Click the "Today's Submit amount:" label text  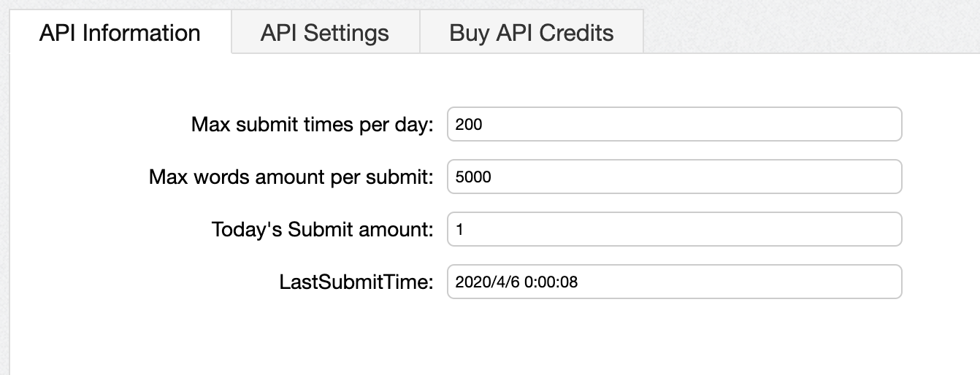pyautogui.click(x=323, y=229)
